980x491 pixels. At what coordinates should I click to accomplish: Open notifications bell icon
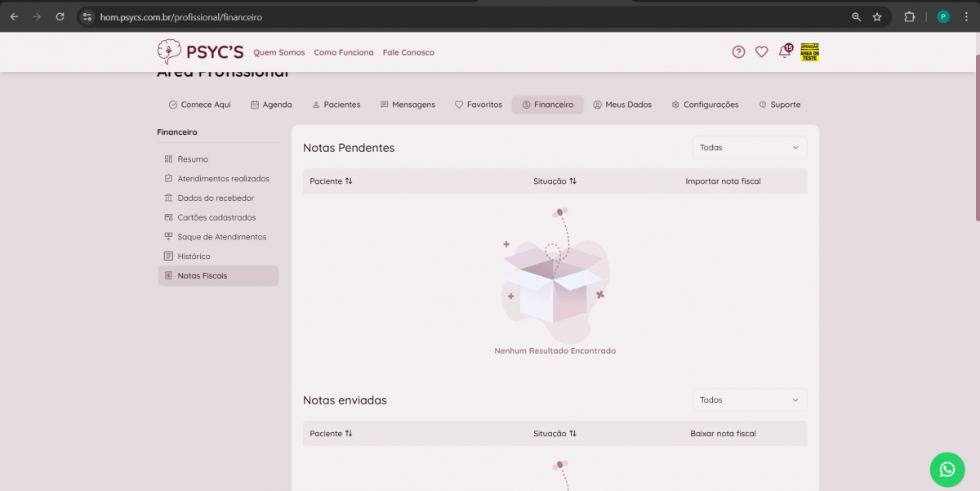[x=785, y=52]
